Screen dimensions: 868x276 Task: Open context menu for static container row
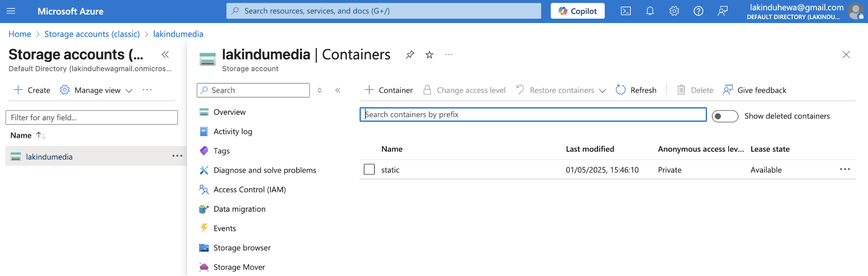click(845, 169)
